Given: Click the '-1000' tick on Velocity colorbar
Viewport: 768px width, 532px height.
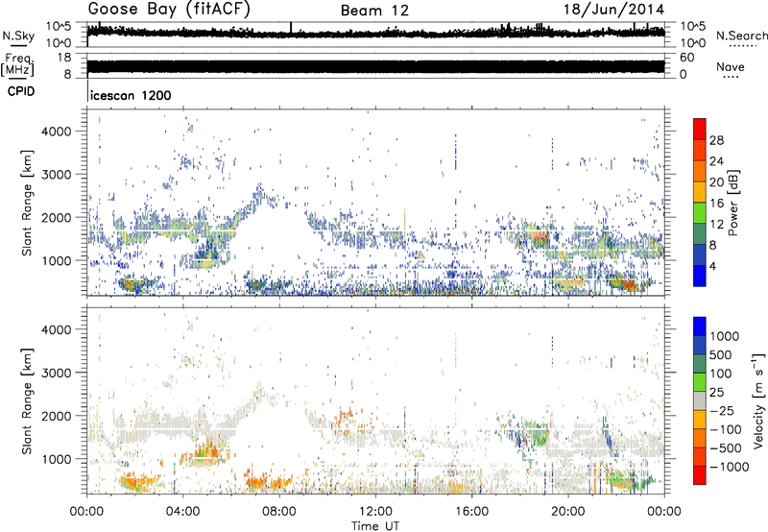Looking at the screenshot, I should coord(730,467).
